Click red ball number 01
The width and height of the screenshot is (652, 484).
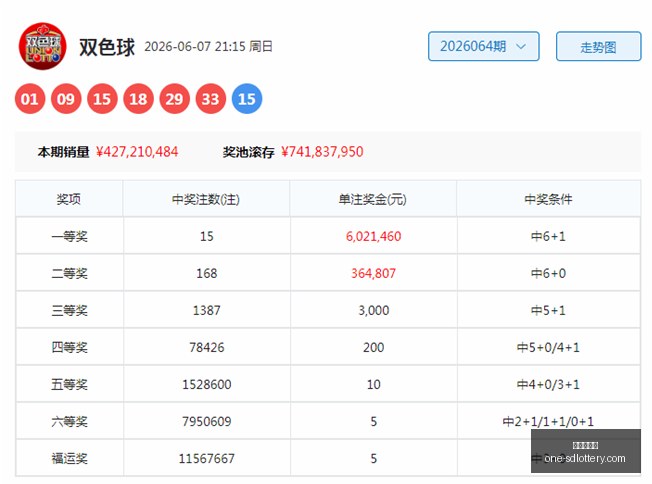(30, 99)
